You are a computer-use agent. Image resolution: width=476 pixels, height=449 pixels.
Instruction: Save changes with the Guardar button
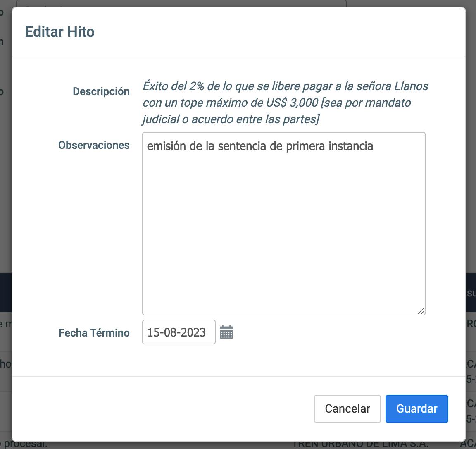point(416,408)
